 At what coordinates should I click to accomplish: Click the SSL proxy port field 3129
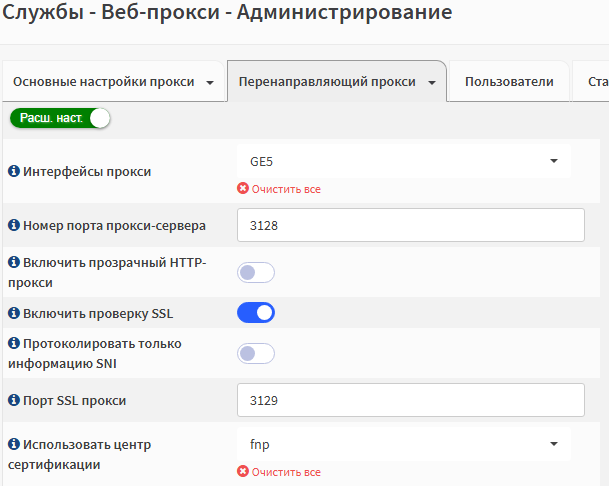[411, 400]
